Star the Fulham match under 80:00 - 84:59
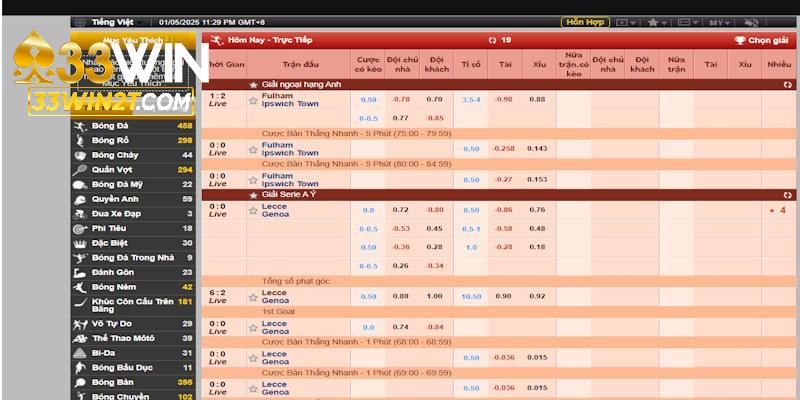This screenshot has height=400, width=800. pyautogui.click(x=253, y=180)
